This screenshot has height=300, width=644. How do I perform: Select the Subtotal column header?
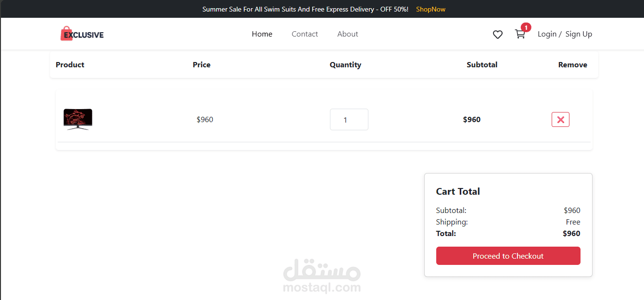tap(482, 65)
